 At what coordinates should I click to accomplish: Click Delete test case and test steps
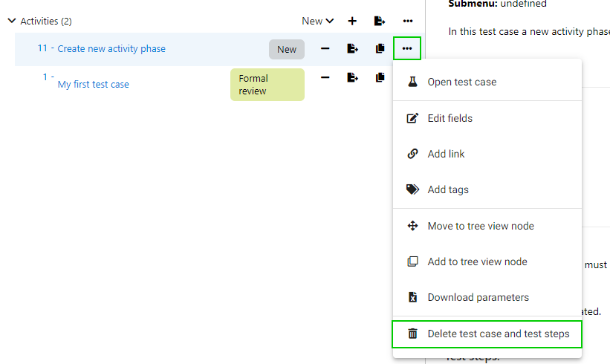[498, 334]
